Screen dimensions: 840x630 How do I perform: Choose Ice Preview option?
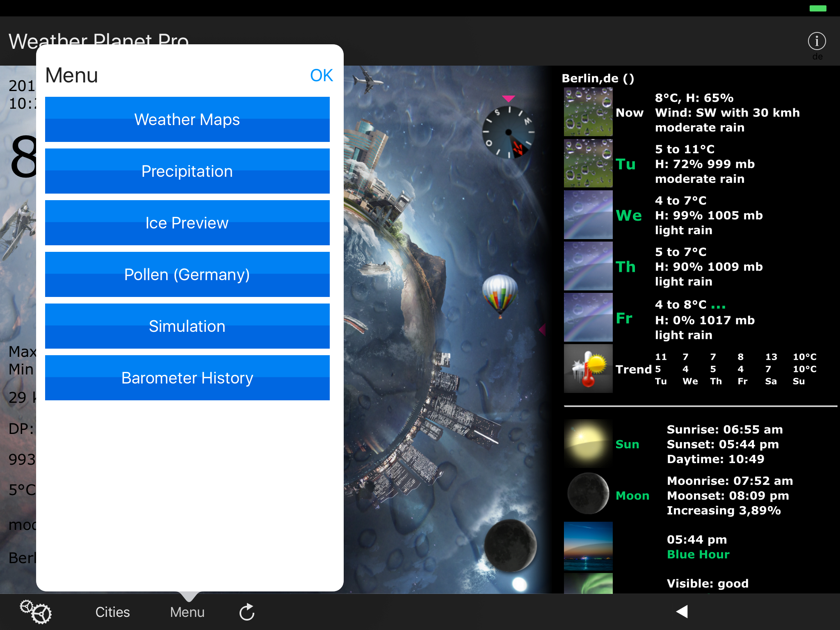point(187,223)
